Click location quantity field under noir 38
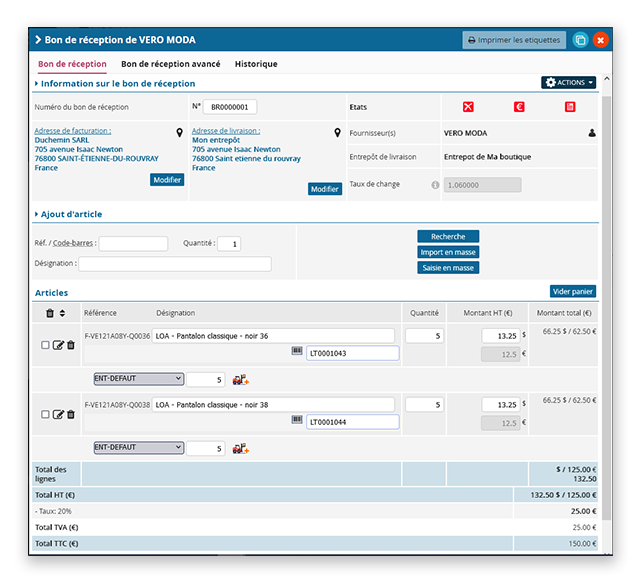Image resolution: width=641 pixels, height=582 pixels. pos(206,448)
